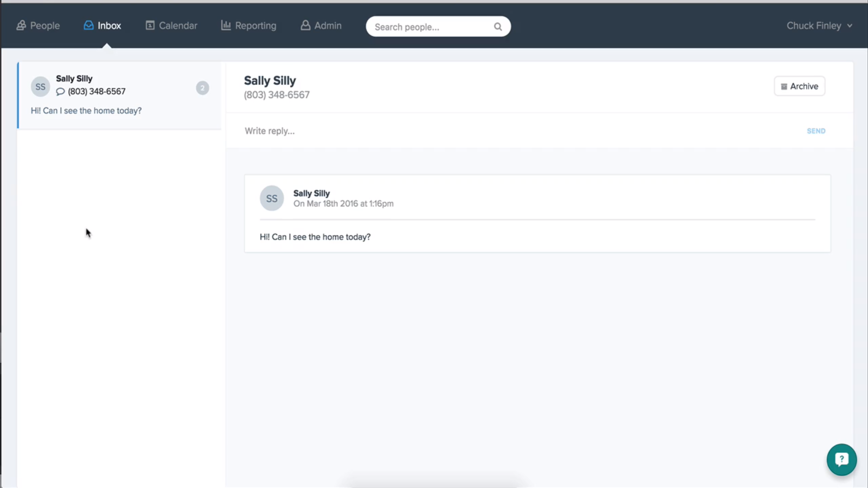
Task: Open the Reporting section icon
Action: pos(225,25)
